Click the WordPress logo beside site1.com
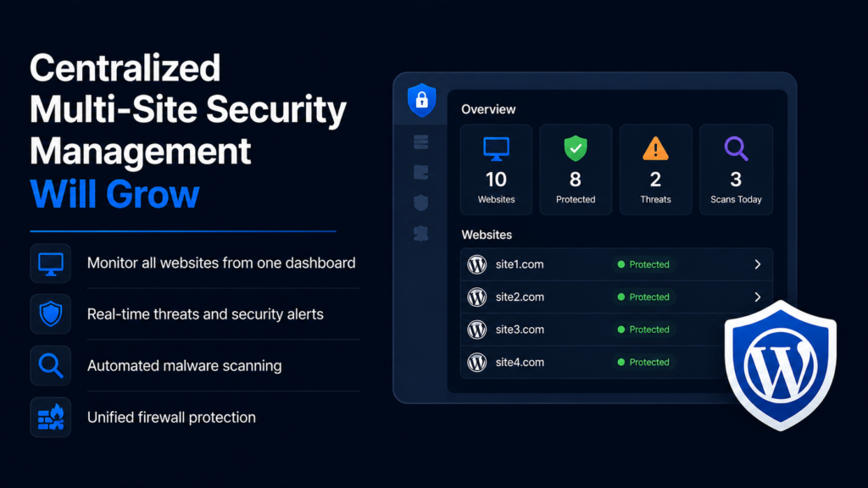Viewport: 868px width, 488px height. click(x=476, y=264)
